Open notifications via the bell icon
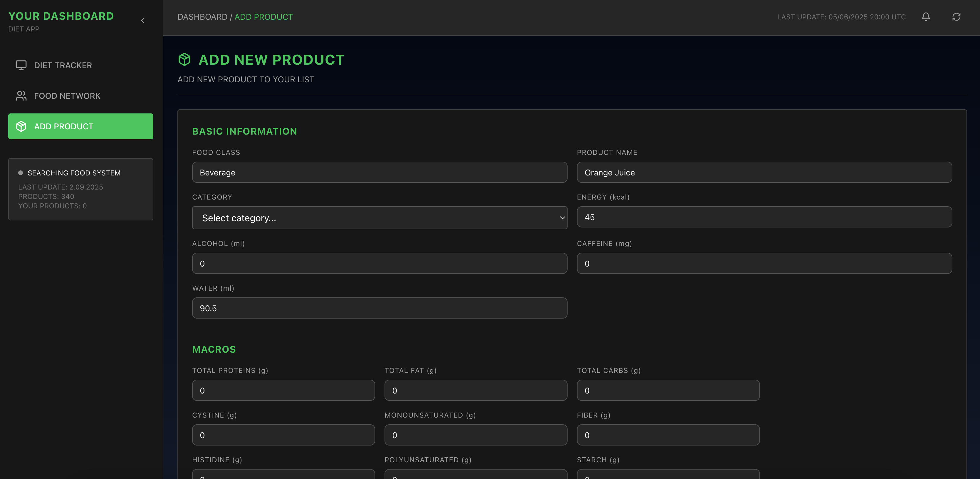Screen dimensions: 980x479 [926, 17]
